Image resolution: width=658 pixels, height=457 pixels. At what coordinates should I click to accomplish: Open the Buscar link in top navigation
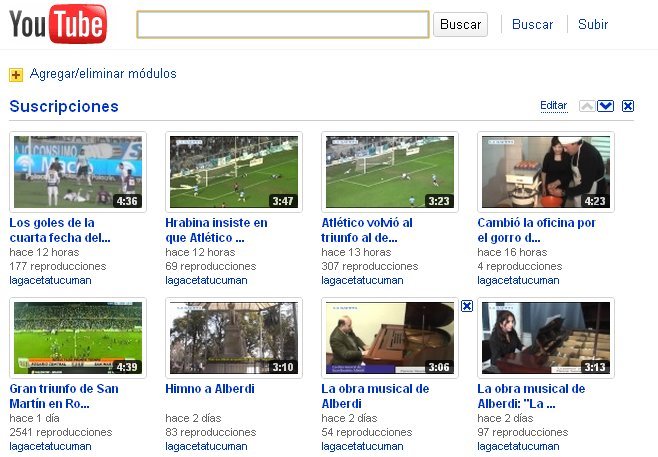click(x=532, y=24)
